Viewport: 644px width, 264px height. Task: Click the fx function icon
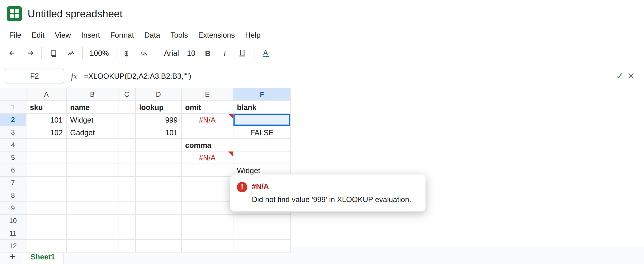[74, 76]
